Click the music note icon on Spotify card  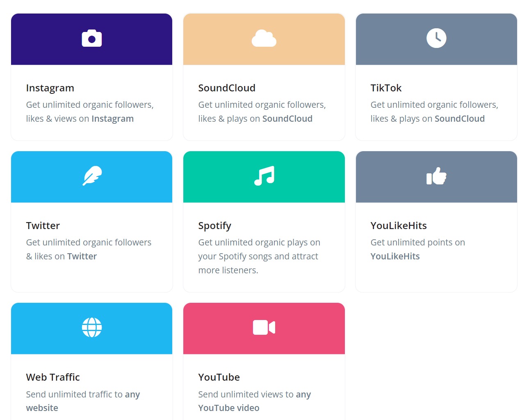(x=264, y=176)
